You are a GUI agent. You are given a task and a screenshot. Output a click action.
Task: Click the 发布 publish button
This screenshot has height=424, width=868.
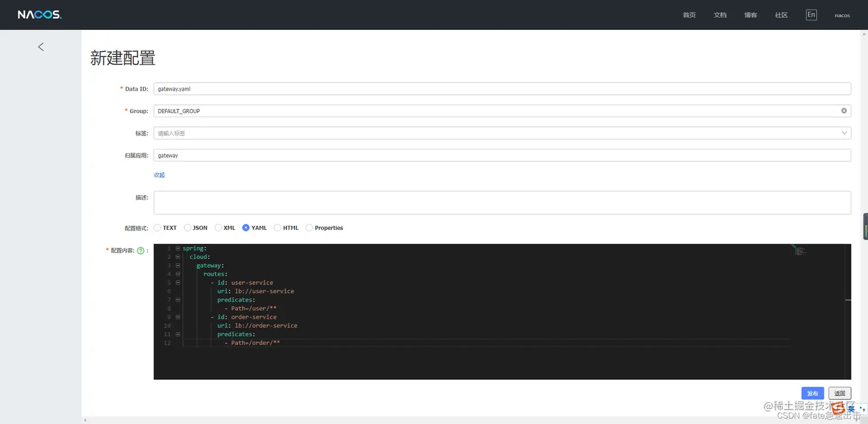pos(813,394)
